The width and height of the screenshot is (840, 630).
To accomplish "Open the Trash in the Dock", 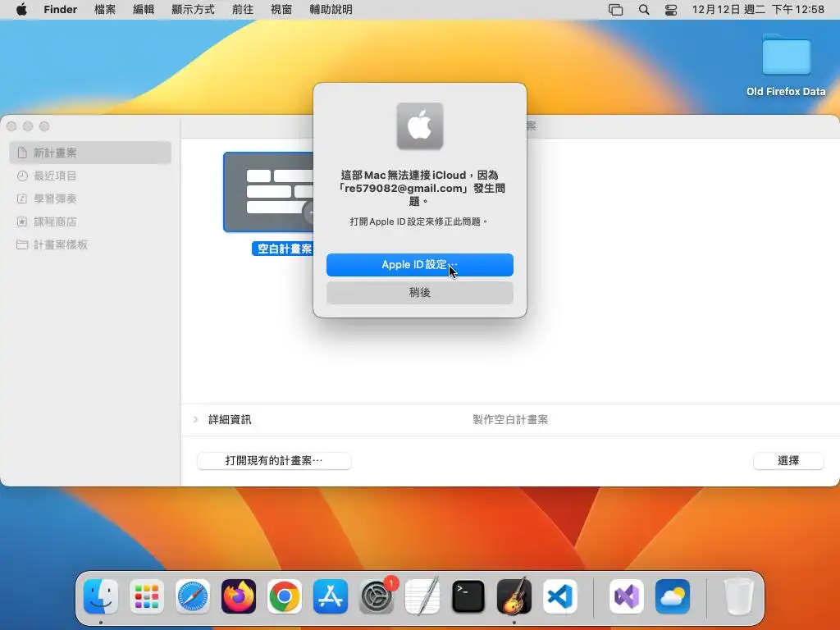I will pos(739,596).
